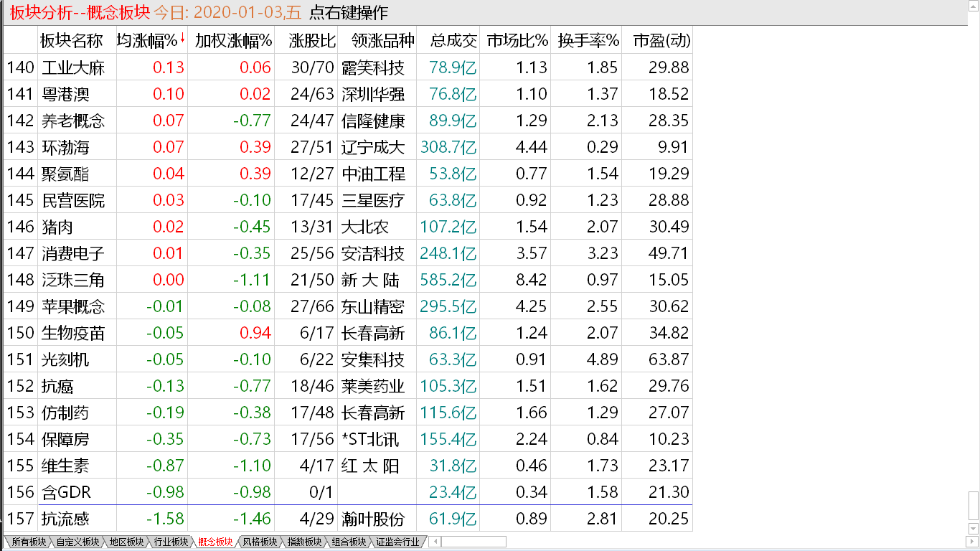This screenshot has height=551, width=980.
Task: Click leading stock 莱美药业
Action: (373, 386)
